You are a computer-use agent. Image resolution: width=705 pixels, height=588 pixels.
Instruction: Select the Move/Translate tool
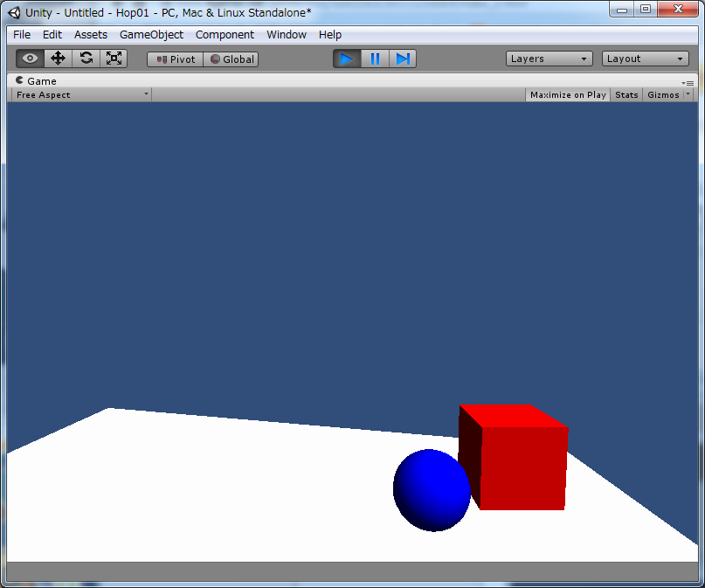click(58, 59)
